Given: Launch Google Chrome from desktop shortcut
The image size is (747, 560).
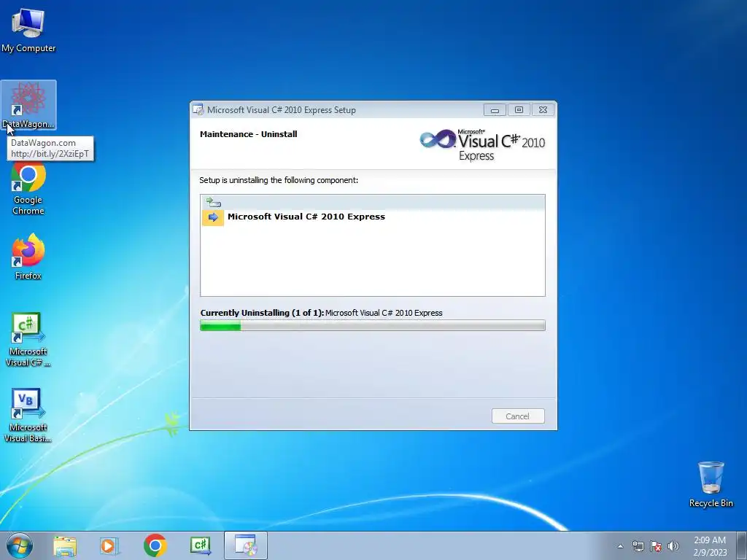Looking at the screenshot, I should [28, 188].
